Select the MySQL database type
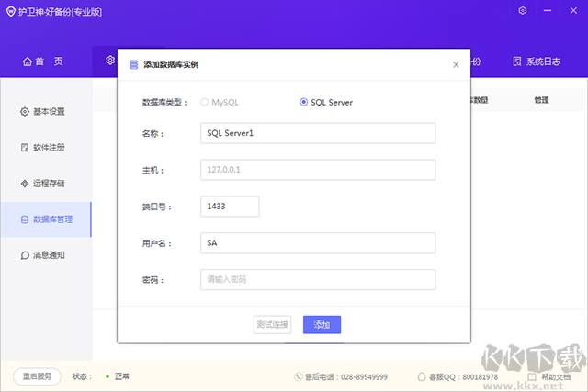This screenshot has height=392, width=588. click(220, 102)
